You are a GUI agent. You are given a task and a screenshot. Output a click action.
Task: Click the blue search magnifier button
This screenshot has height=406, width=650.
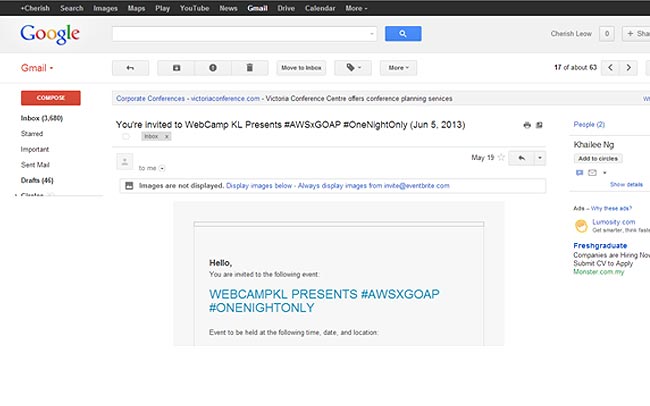pyautogui.click(x=403, y=34)
